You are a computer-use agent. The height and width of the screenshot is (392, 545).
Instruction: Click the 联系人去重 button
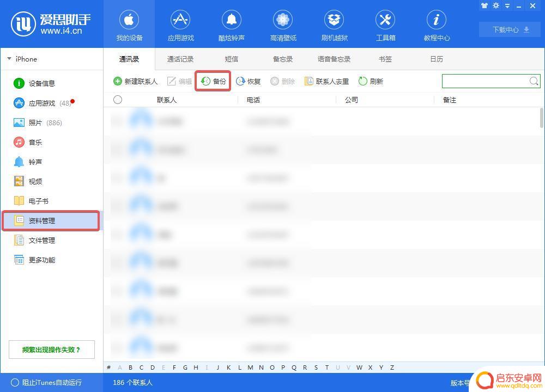326,81
